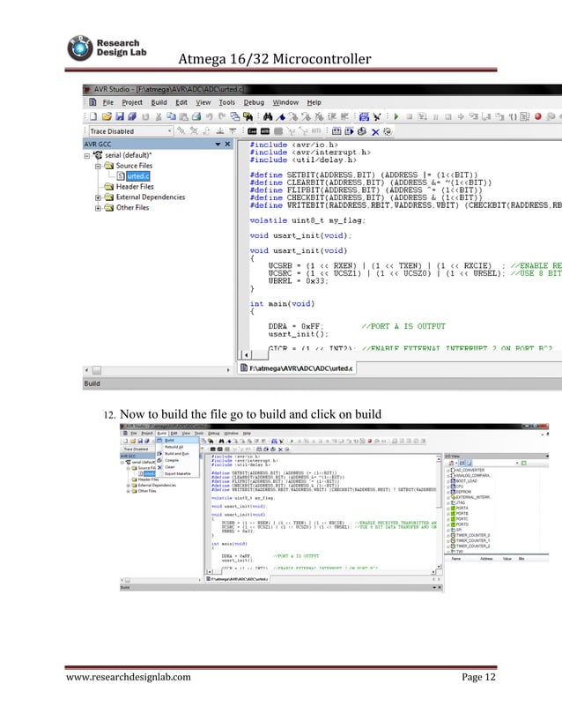Open www.researchdesignlab.com footer link
The height and width of the screenshot is (728, 562).
[x=127, y=676]
